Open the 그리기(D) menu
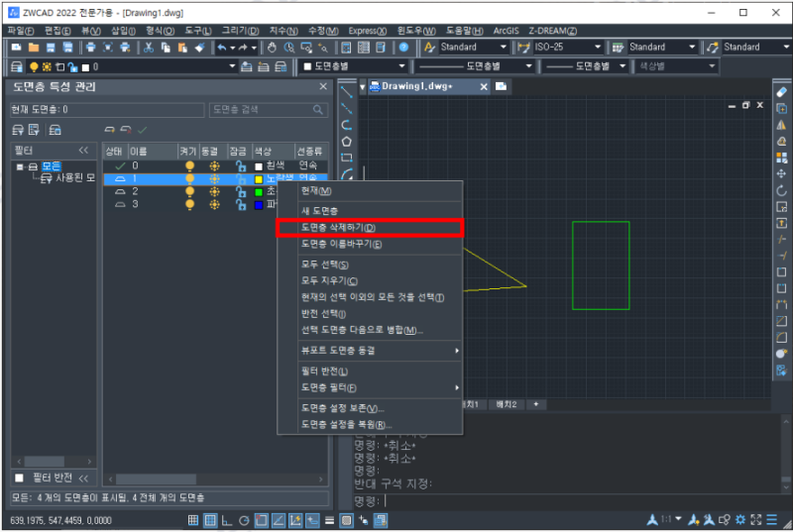 point(240,31)
